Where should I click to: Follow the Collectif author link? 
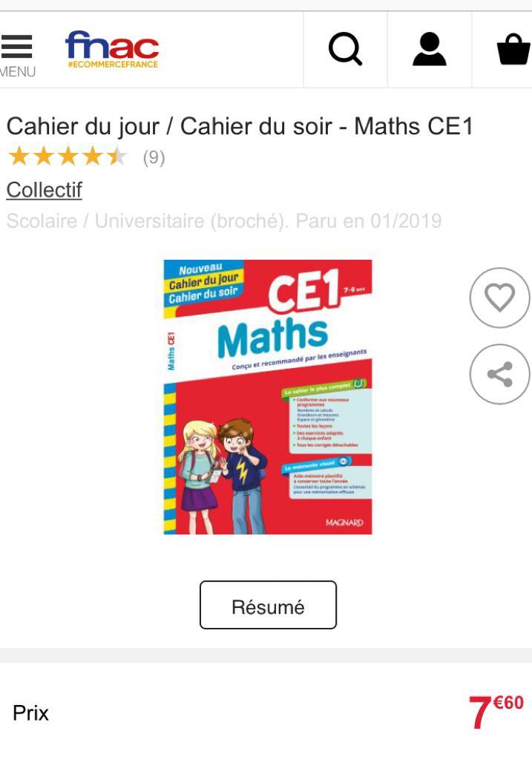click(x=44, y=190)
